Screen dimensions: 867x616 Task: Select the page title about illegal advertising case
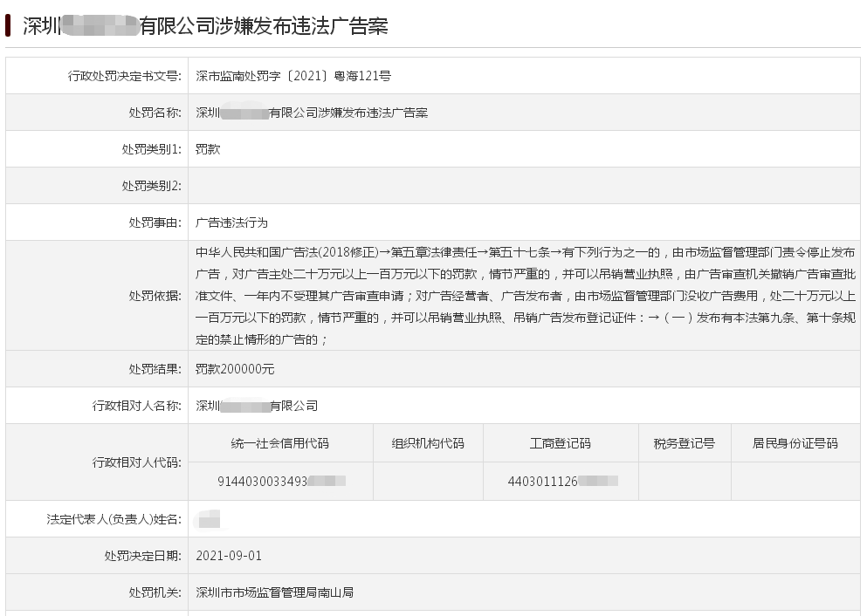click(205, 26)
